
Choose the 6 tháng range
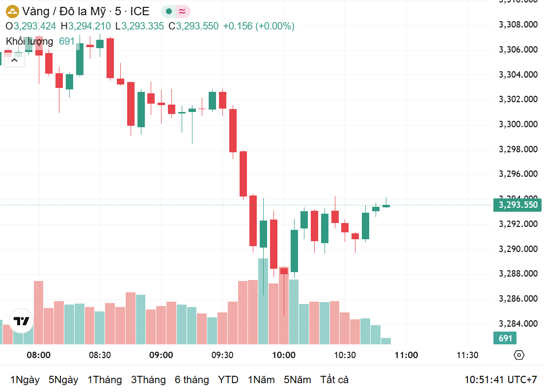(191, 380)
